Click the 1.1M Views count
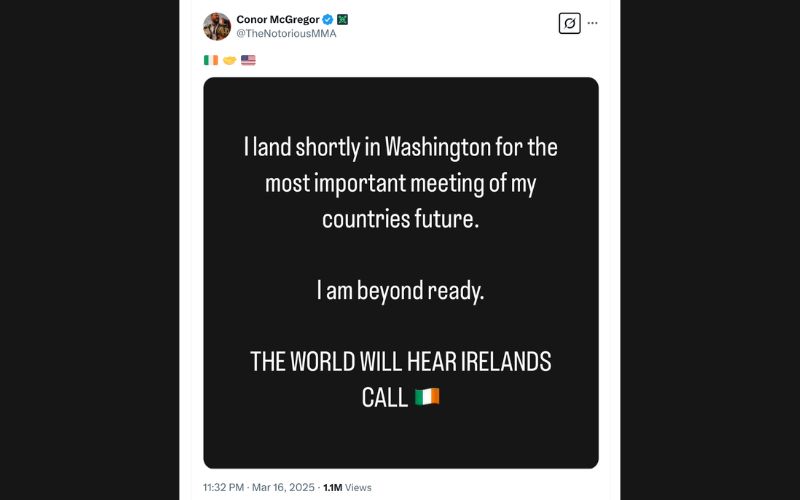The width and height of the screenshot is (800, 500). point(347,487)
